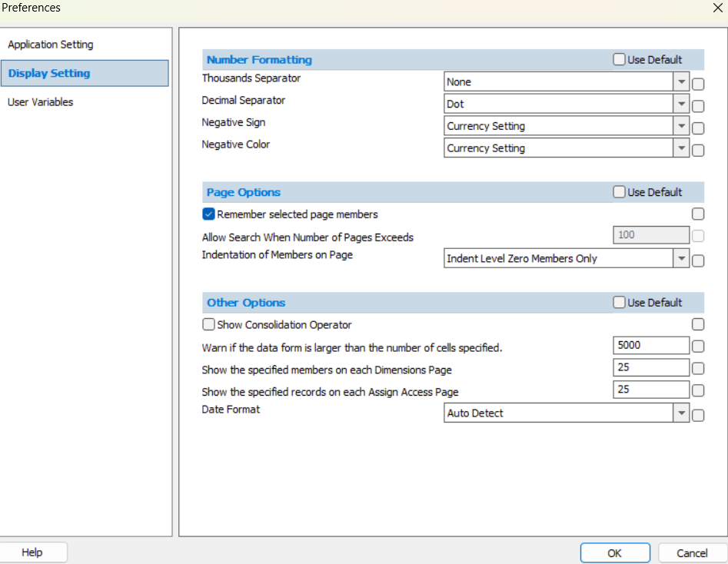Tick Use Default for Page Options
The image size is (728, 564).
[x=619, y=192]
